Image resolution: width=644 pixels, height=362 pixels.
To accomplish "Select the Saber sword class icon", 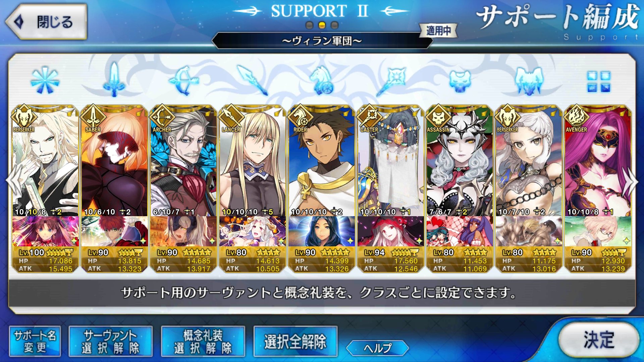I will click(114, 80).
